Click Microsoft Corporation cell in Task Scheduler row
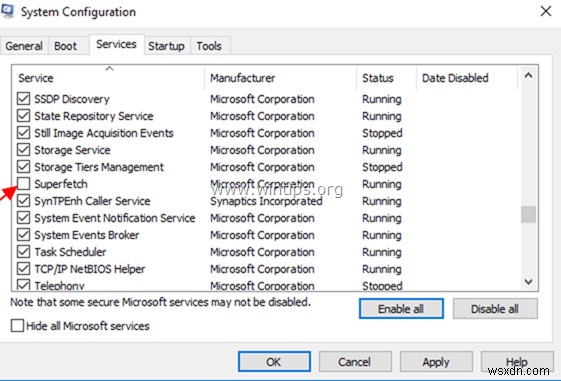This screenshot has width=561, height=381. [x=262, y=252]
